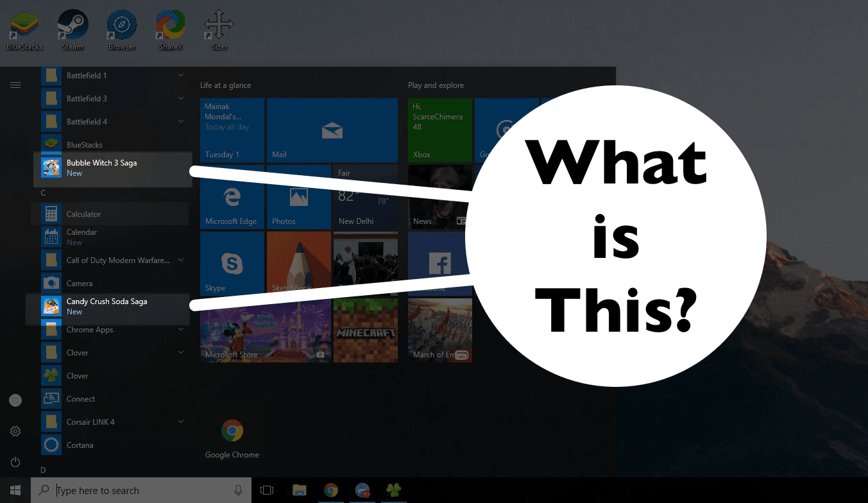Open Chrome on taskbar
Screen dimensions: 868x503
331,490
